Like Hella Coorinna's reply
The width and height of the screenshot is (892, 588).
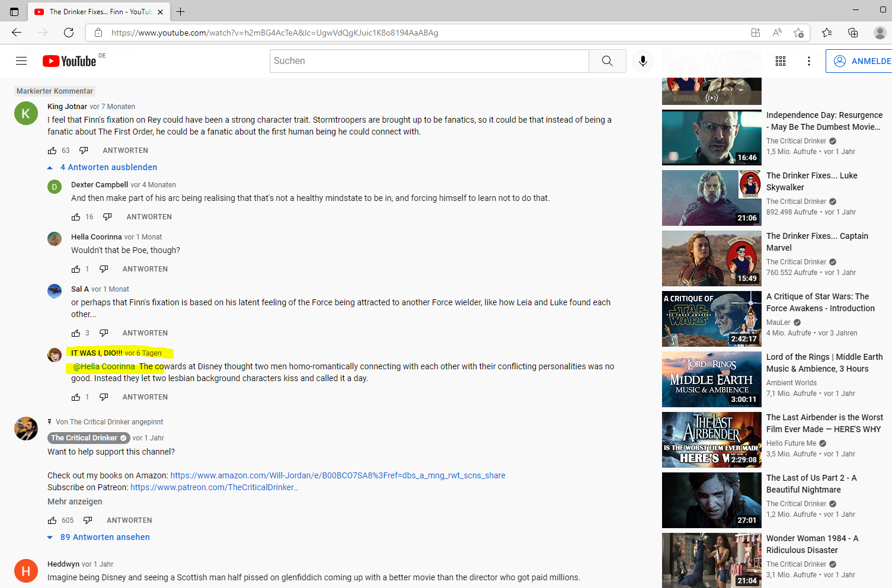(x=76, y=269)
